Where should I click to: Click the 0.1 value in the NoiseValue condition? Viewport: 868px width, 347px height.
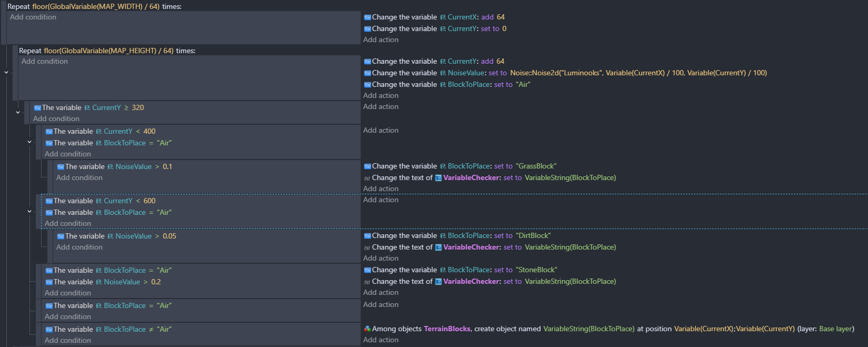(x=167, y=167)
